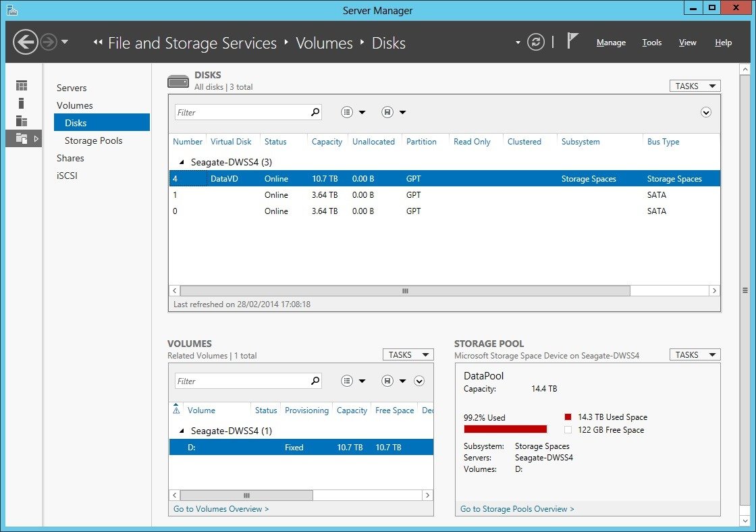Sort volumes by Provisioning column
The width and height of the screenshot is (756, 532).
306,410
